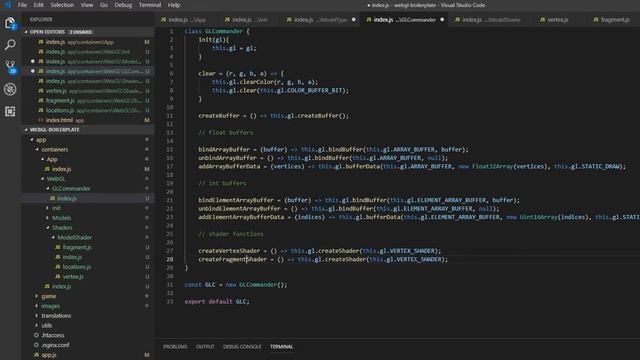Open the Explorer view in activity bar

coord(10,23)
